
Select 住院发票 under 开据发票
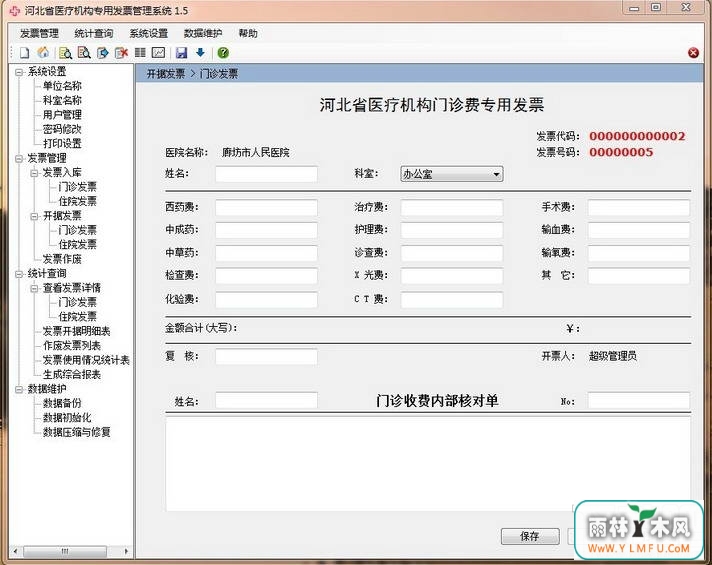[77, 244]
